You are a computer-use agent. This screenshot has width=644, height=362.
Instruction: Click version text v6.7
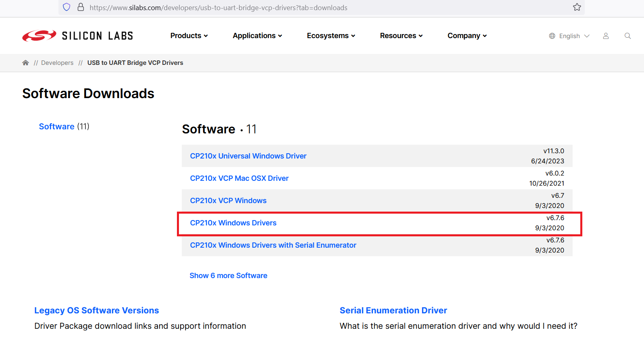click(558, 195)
